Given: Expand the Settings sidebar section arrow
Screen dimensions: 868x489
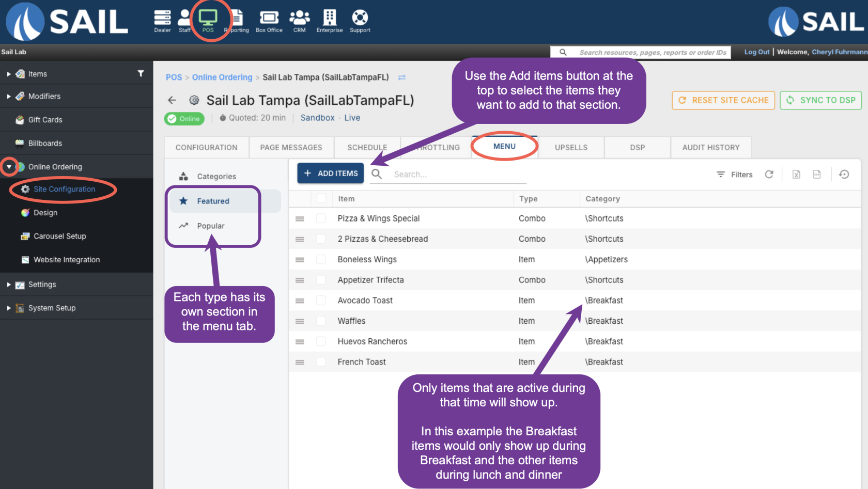Looking at the screenshot, I should pyautogui.click(x=9, y=285).
